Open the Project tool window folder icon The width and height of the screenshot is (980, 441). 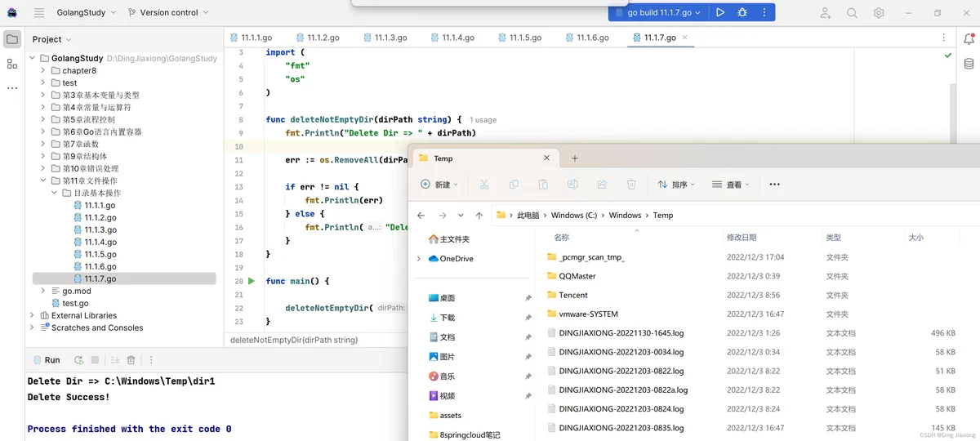coord(12,39)
